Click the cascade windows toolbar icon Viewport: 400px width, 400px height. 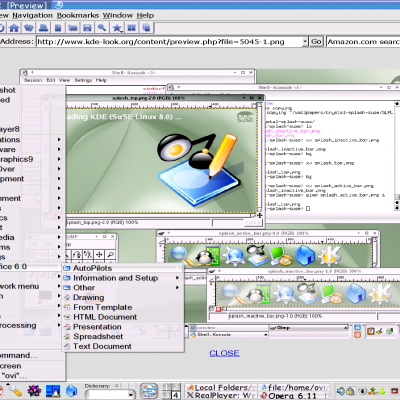click(x=146, y=28)
